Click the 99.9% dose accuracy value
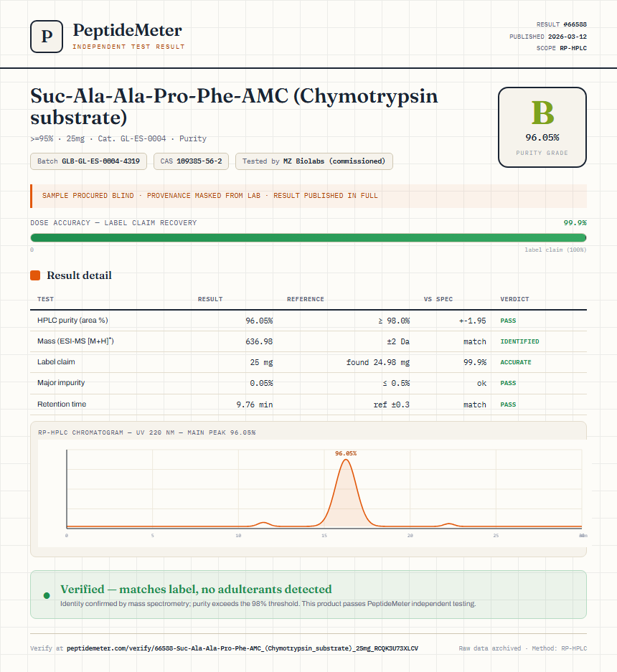The width and height of the screenshot is (617, 672). [575, 223]
